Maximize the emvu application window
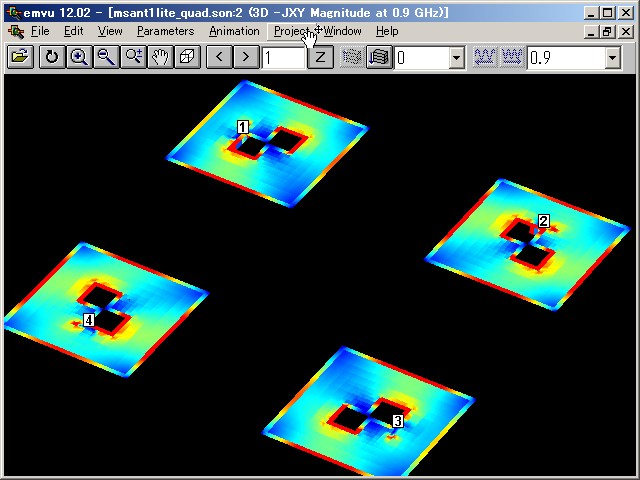The image size is (640, 480). (x=607, y=13)
